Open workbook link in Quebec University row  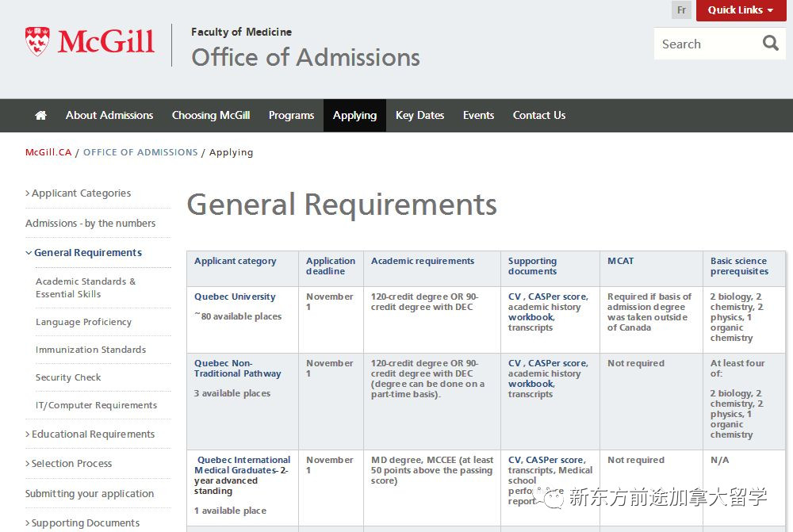click(531, 317)
